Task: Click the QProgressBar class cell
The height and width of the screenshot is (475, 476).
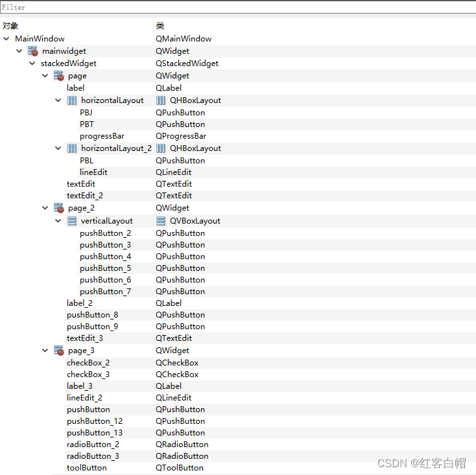Action: point(181,136)
